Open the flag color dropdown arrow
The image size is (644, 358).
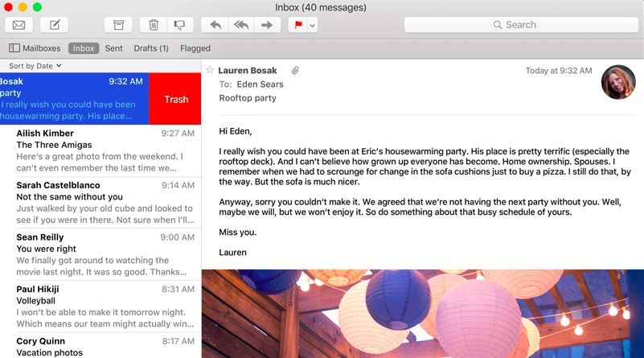(x=313, y=26)
